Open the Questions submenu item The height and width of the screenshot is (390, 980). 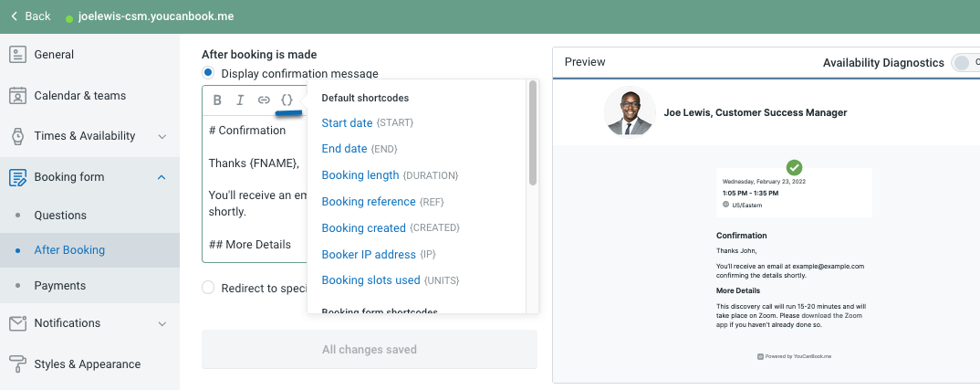pyautogui.click(x=60, y=216)
